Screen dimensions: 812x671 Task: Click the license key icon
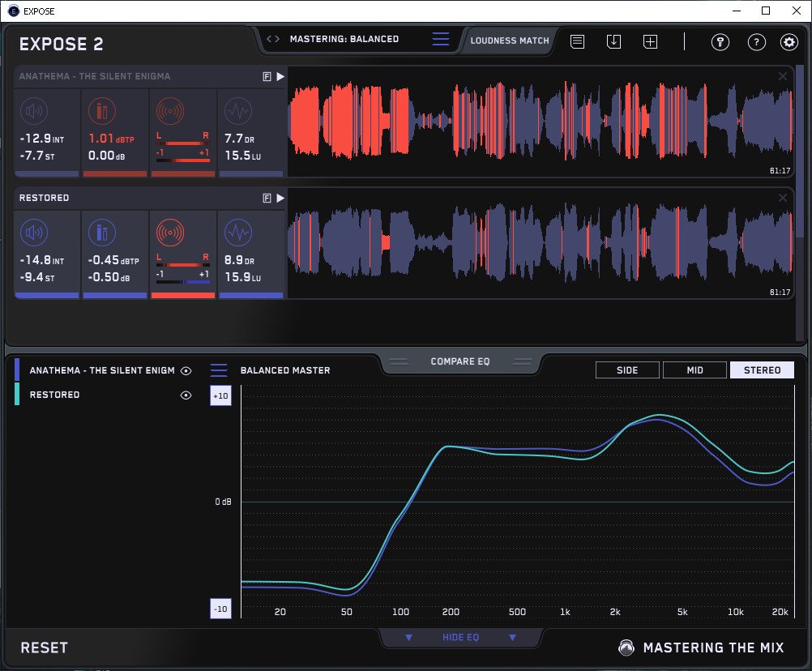click(720, 42)
